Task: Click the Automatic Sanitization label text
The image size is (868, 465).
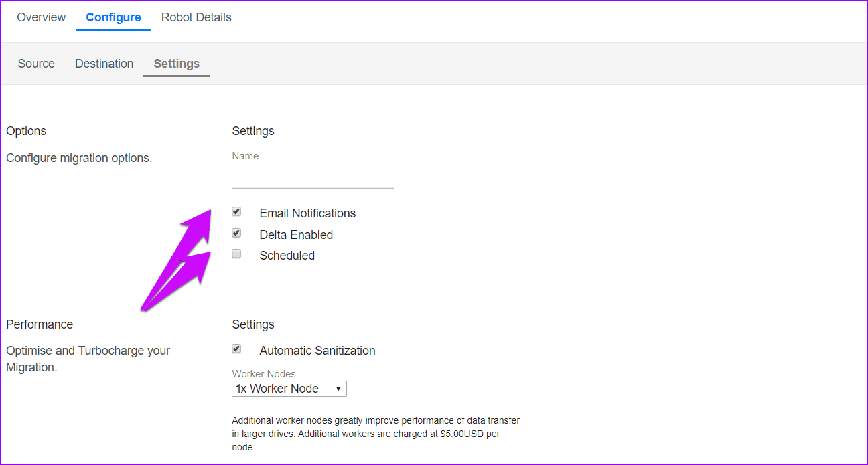Action: pos(317,351)
